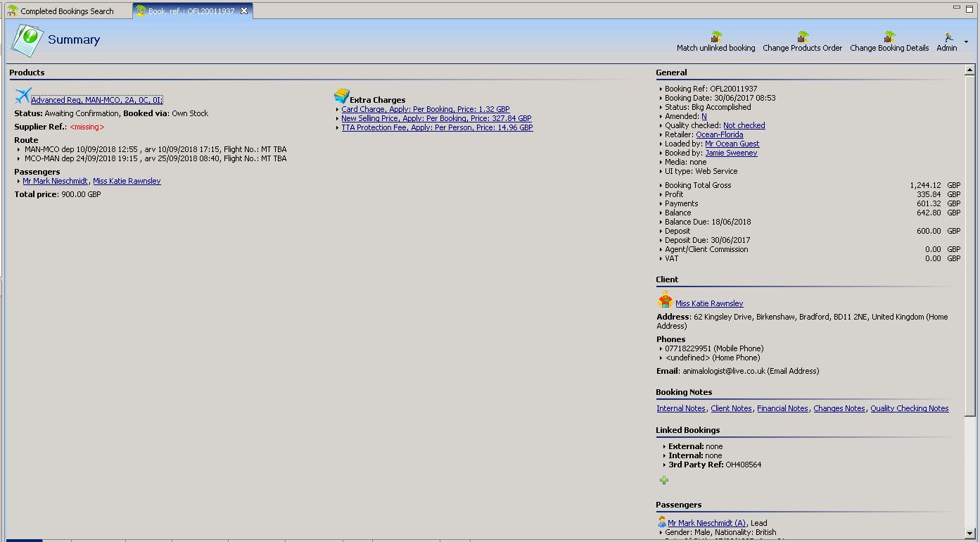
Task: Click the Payments value 601.32
Action: (x=929, y=204)
